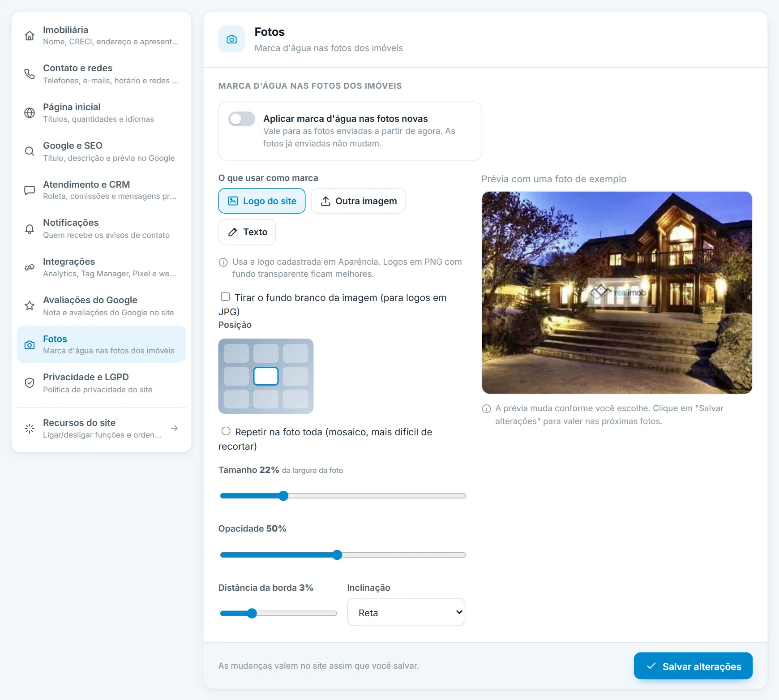Click the arrow next to Recursos do site
This screenshot has width=779, height=700.
coord(174,429)
